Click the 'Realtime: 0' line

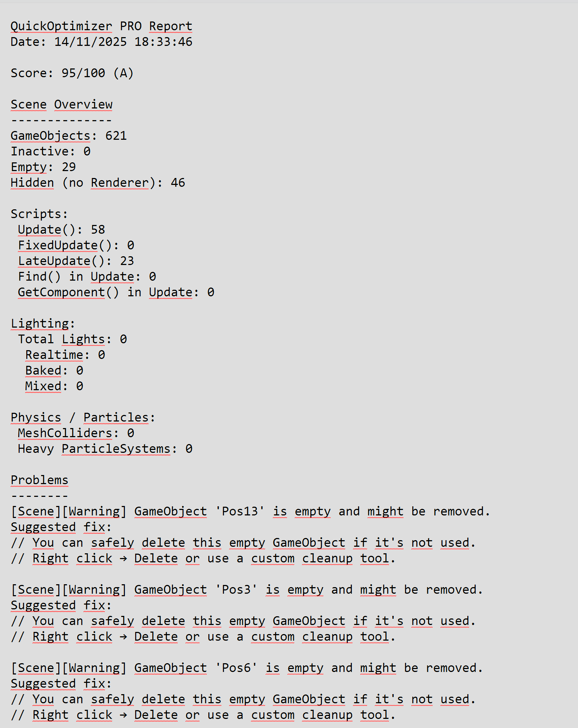tap(65, 355)
